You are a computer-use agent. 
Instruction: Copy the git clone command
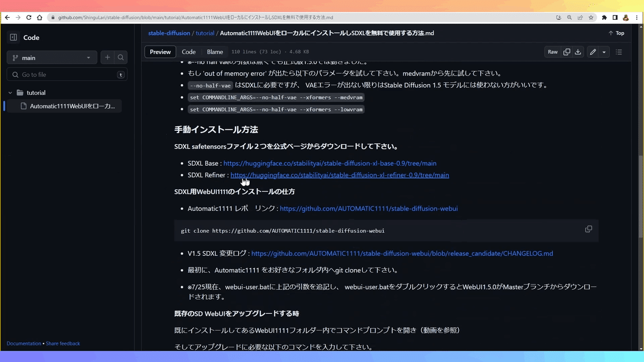588,229
